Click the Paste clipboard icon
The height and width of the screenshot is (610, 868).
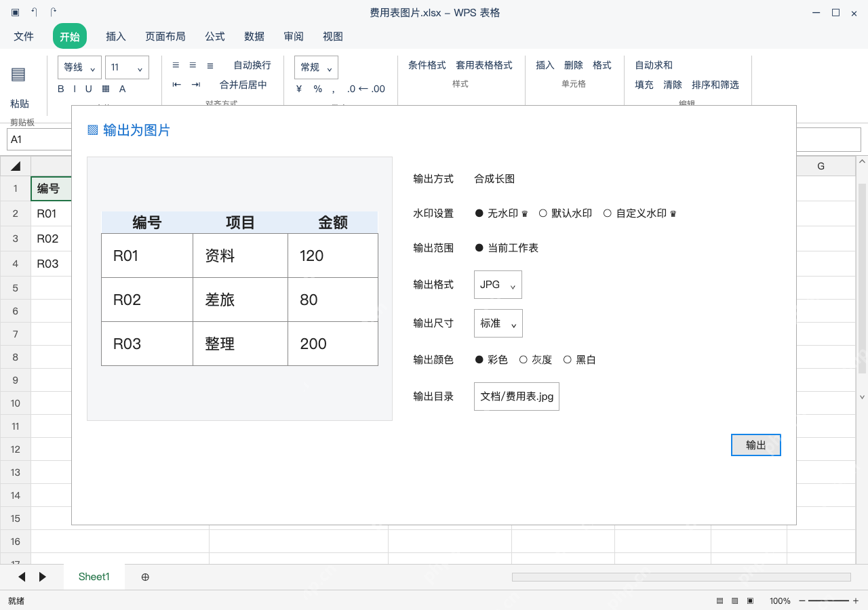pyautogui.click(x=18, y=75)
